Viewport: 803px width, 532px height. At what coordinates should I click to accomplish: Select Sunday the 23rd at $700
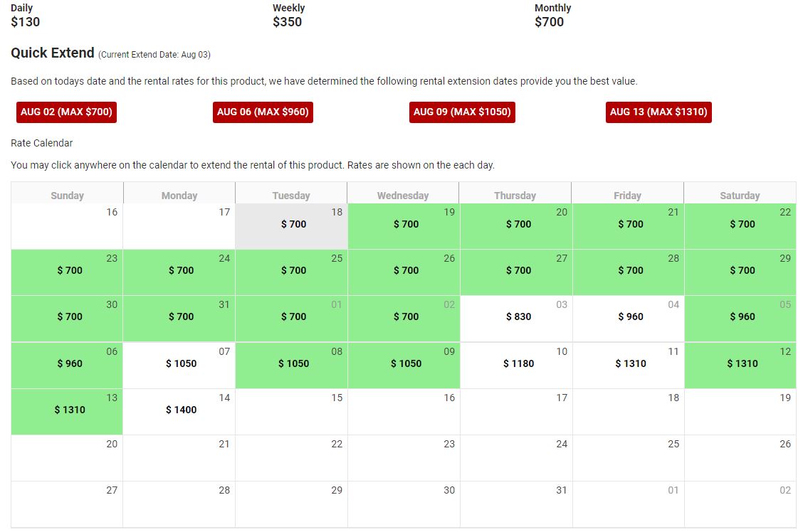[x=66, y=271]
